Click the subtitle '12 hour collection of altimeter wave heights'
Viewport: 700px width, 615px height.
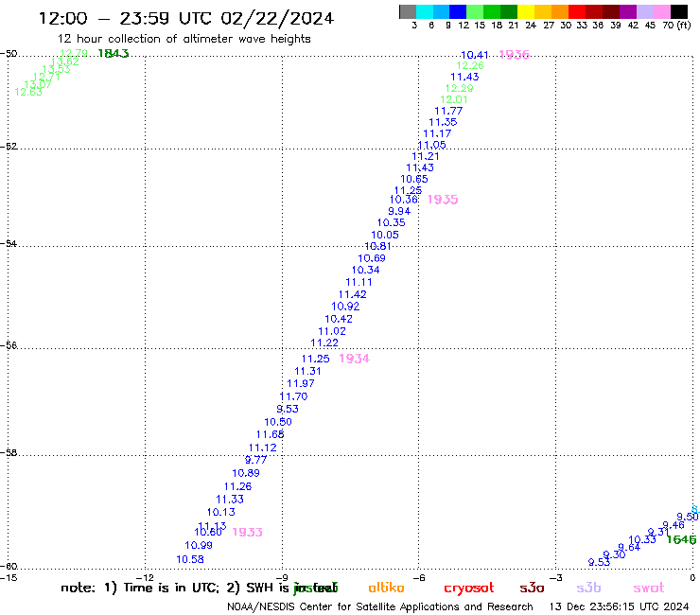coord(184,40)
